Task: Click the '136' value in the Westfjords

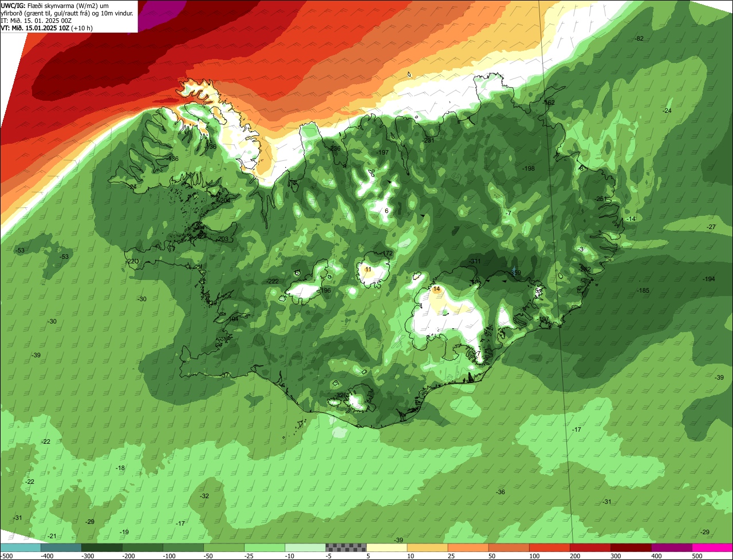Action: (173, 159)
